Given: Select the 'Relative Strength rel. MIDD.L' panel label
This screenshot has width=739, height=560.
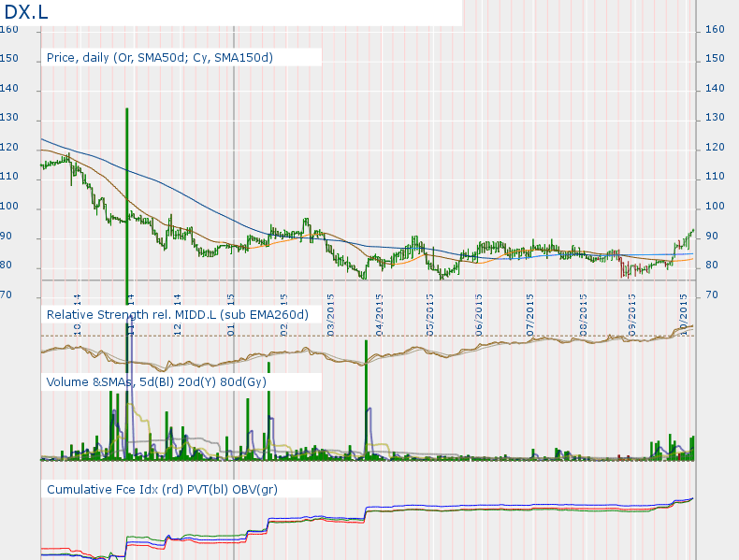Looking at the screenshot, I should (x=177, y=314).
